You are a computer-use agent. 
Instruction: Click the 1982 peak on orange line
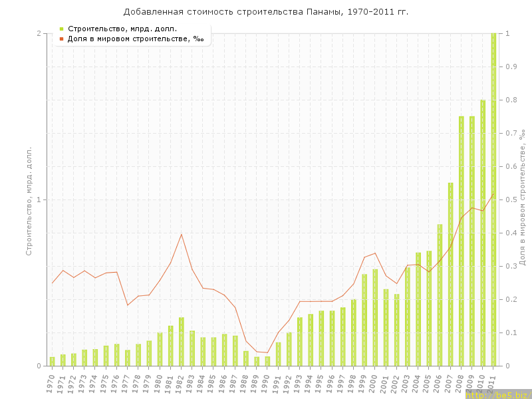pos(181,234)
